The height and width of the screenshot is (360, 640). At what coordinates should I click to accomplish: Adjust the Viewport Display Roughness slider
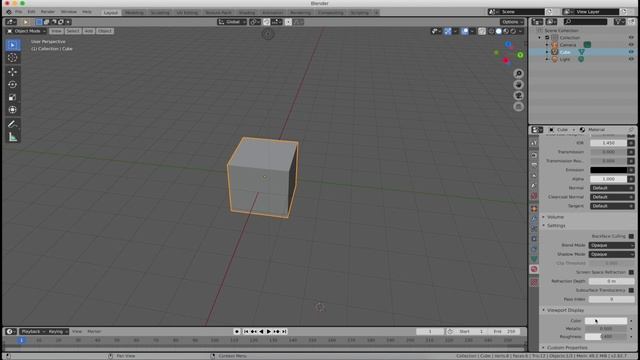click(606, 337)
